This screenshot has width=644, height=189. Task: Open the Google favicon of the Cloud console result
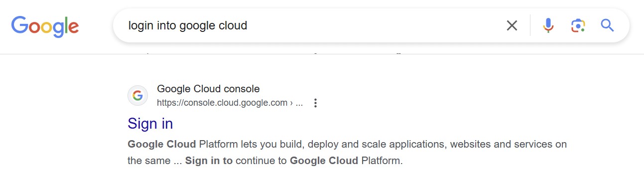tap(138, 96)
